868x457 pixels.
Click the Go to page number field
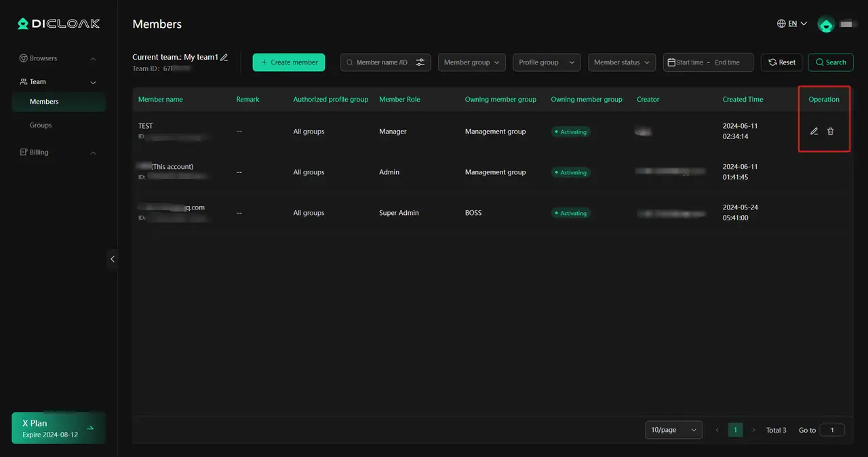(x=831, y=430)
